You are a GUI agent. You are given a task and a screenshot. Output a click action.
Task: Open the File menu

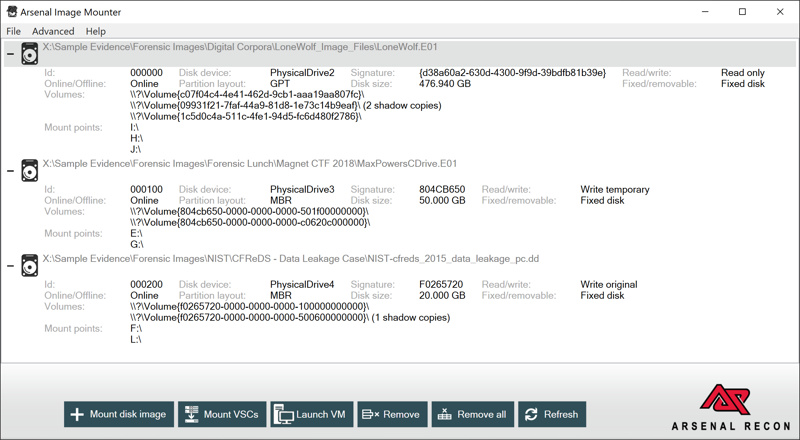pyautogui.click(x=13, y=31)
